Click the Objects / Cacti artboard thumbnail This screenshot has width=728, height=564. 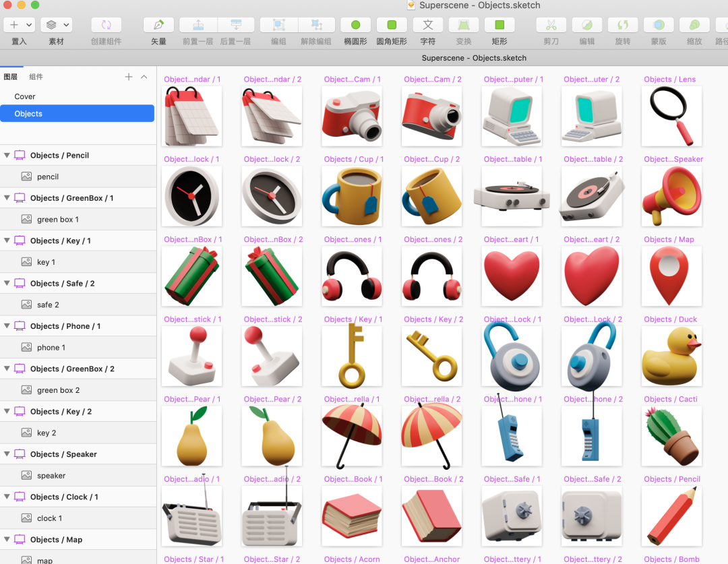tap(671, 436)
